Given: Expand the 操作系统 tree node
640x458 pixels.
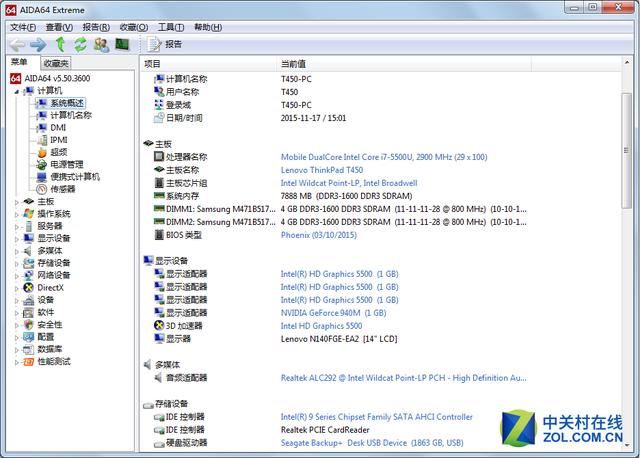Looking at the screenshot, I should coord(17,214).
